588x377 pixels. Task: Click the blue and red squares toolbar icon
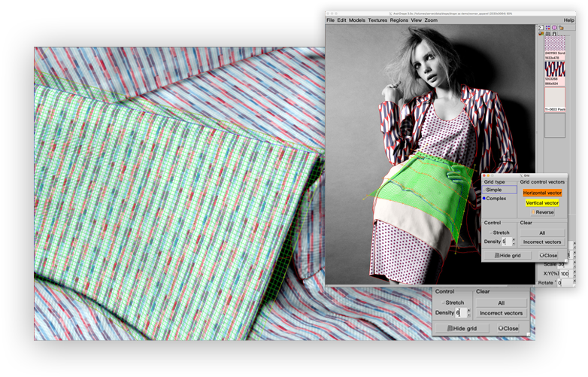(x=548, y=28)
